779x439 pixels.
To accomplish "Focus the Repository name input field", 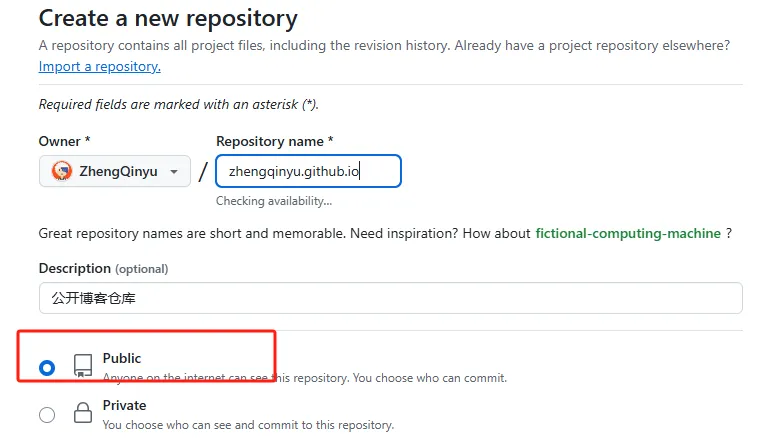I will [309, 171].
